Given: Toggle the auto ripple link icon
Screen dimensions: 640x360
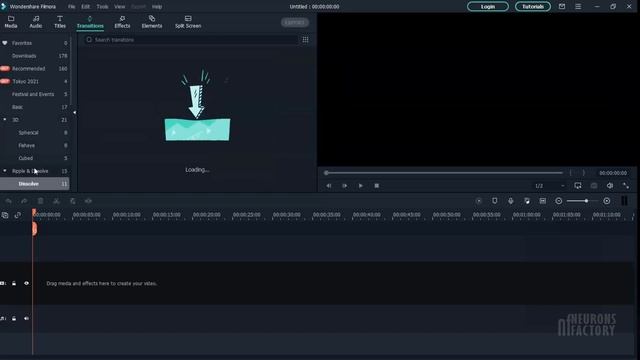Looking at the screenshot, I should click(18, 215).
